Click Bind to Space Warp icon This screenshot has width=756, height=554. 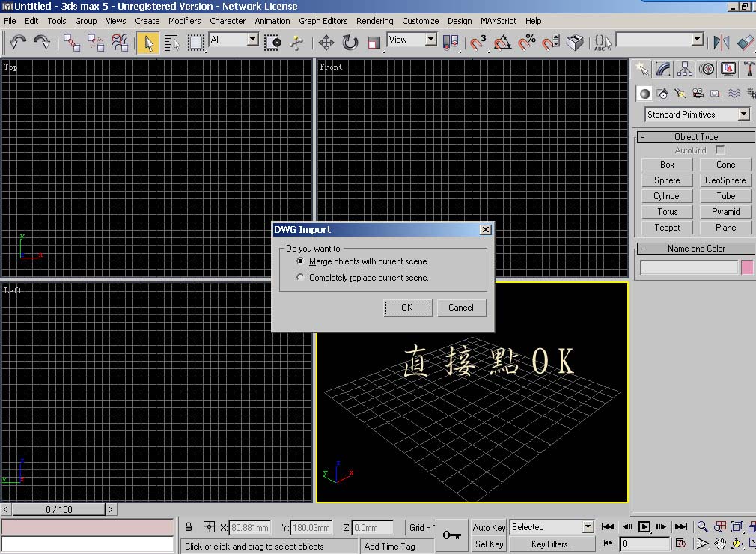tap(120, 43)
